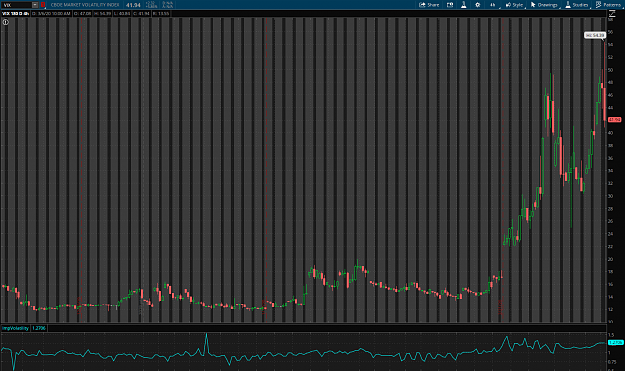Click the L: 40.84 low value

click(x=122, y=14)
